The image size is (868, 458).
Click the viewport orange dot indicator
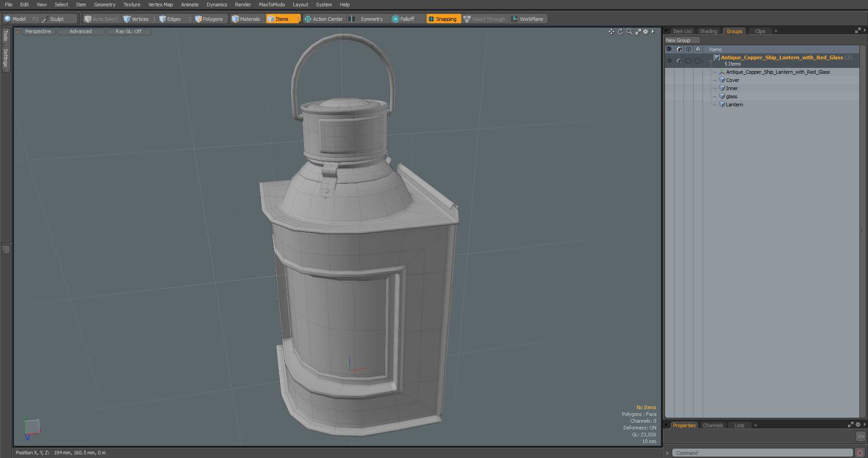[17, 32]
